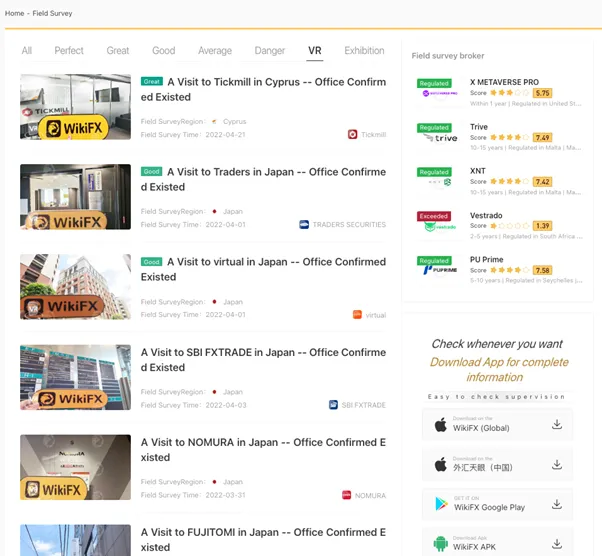Click the 7.49 score badge
Viewport: 602px width, 556px height.
click(x=542, y=137)
